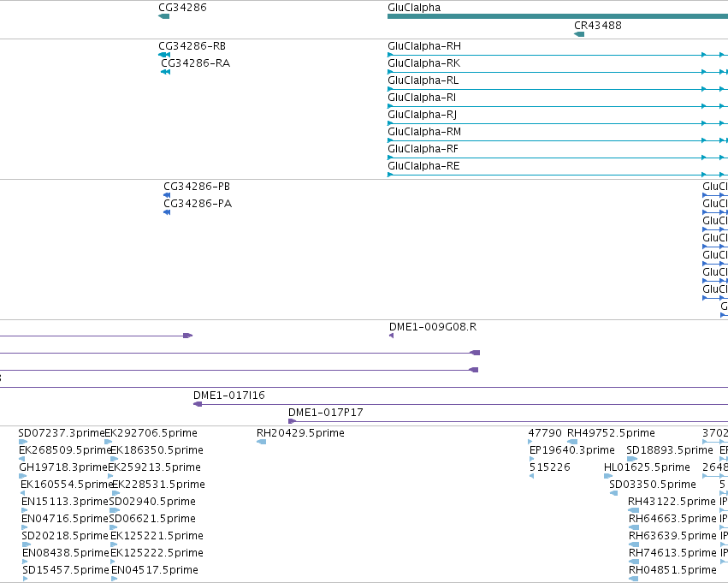Click the RH04851.5prime EST label
728x583 pixels.
tap(672, 570)
